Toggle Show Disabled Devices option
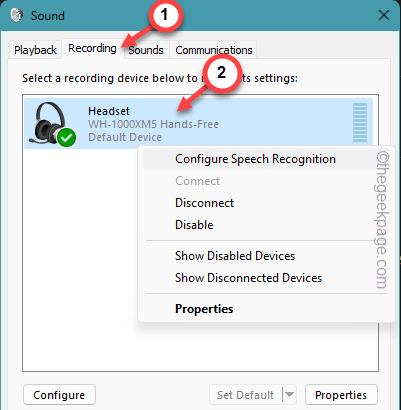This screenshot has width=401, height=410. point(235,256)
